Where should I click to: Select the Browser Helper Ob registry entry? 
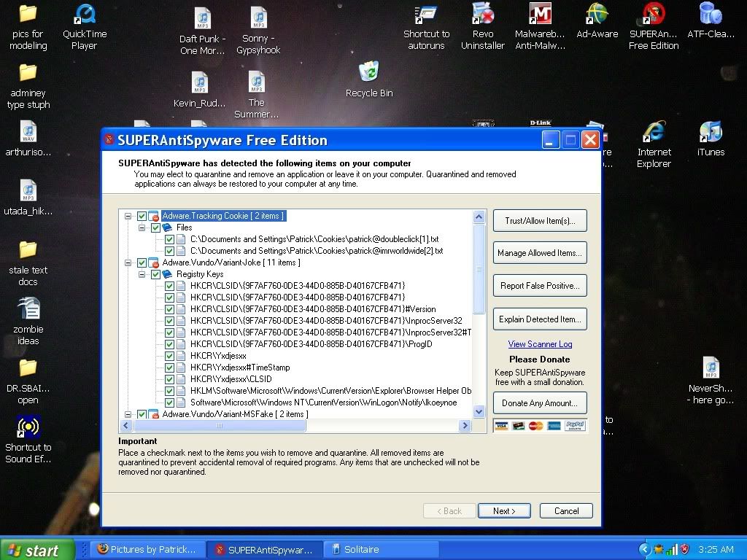click(x=330, y=391)
